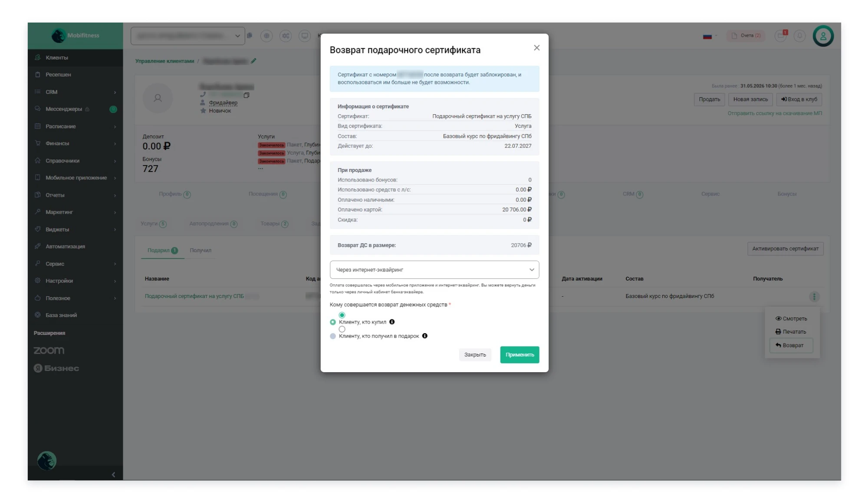Click the globe icon in the top toolbar

tap(266, 36)
